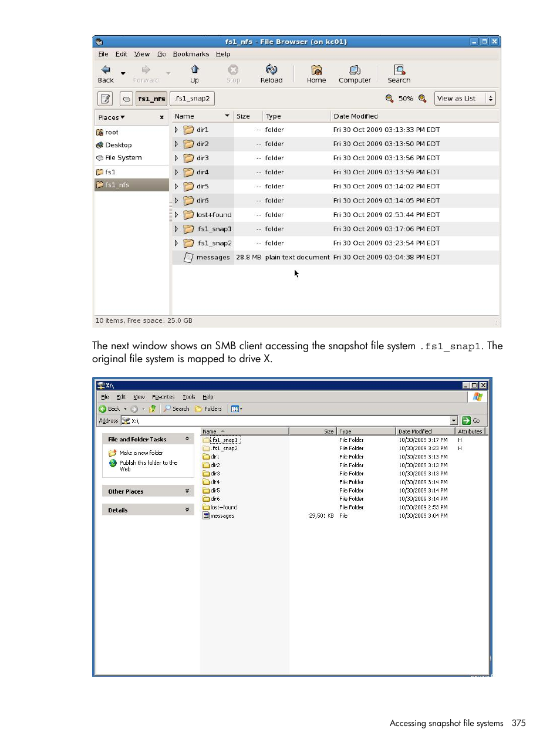Click the root disk location button
This screenshot has width=560, height=746.
pyautogui.click(x=126, y=99)
